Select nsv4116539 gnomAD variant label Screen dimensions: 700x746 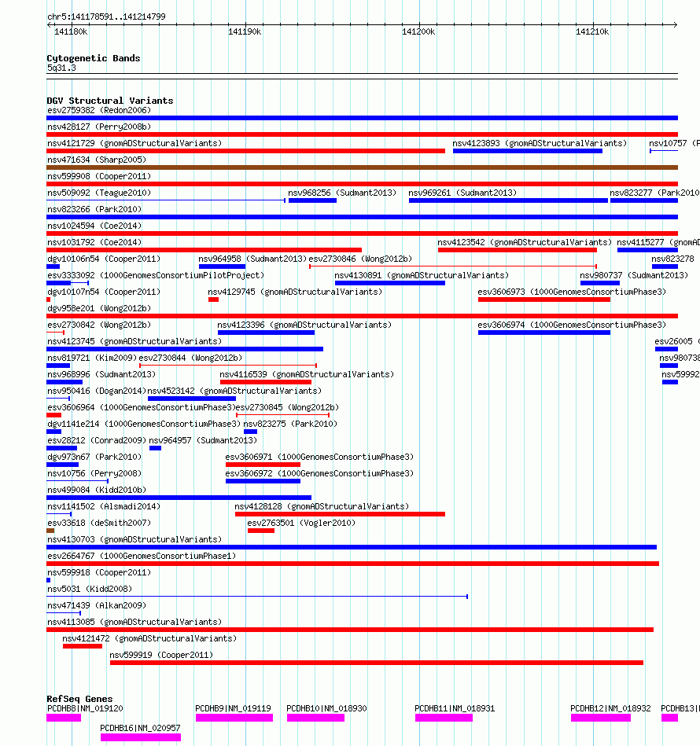(x=307, y=374)
